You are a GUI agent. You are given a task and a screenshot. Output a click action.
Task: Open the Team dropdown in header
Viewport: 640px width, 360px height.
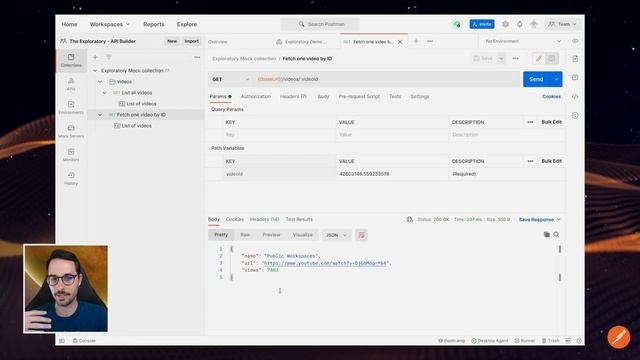pos(562,24)
